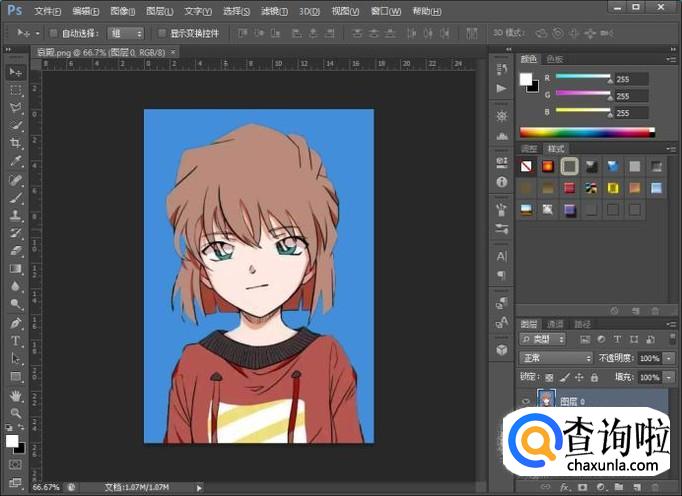Select the Crop tool
Viewport: 682px width, 496px height.
tap(16, 143)
